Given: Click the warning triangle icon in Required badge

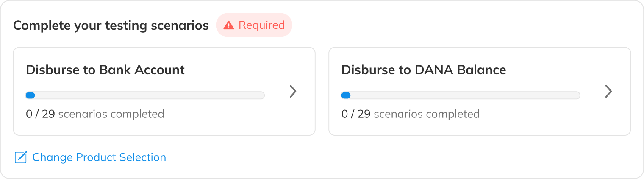Looking at the screenshot, I should click(229, 25).
